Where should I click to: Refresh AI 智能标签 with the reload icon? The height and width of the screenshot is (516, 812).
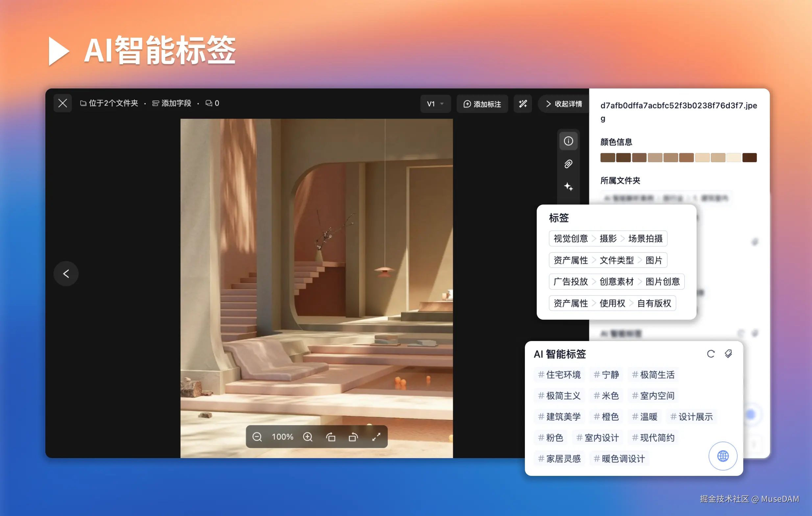[x=711, y=354]
